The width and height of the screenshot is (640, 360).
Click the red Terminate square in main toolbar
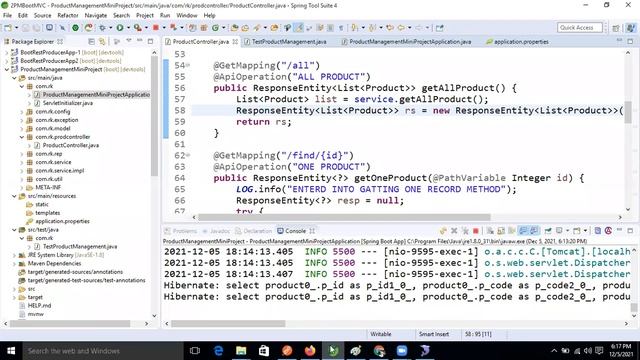click(x=156, y=28)
